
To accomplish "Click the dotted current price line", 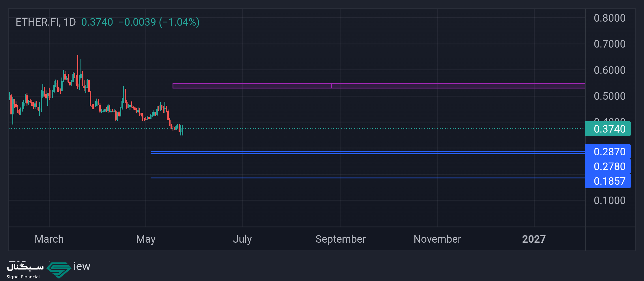I will 297,129.
